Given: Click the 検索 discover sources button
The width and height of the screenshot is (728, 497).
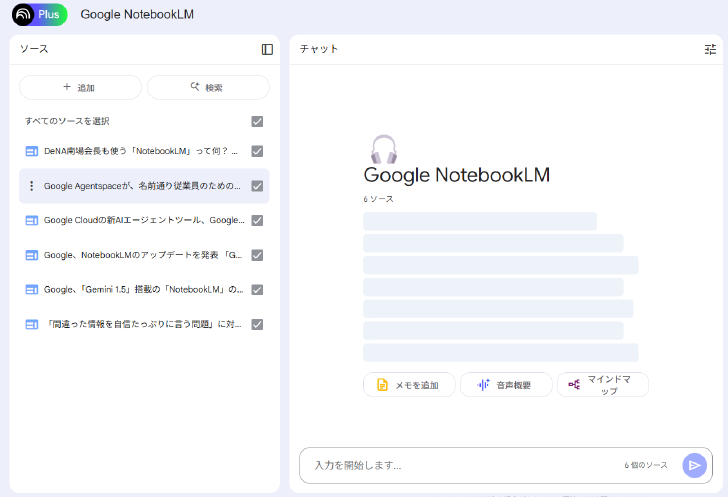Looking at the screenshot, I should click(208, 87).
